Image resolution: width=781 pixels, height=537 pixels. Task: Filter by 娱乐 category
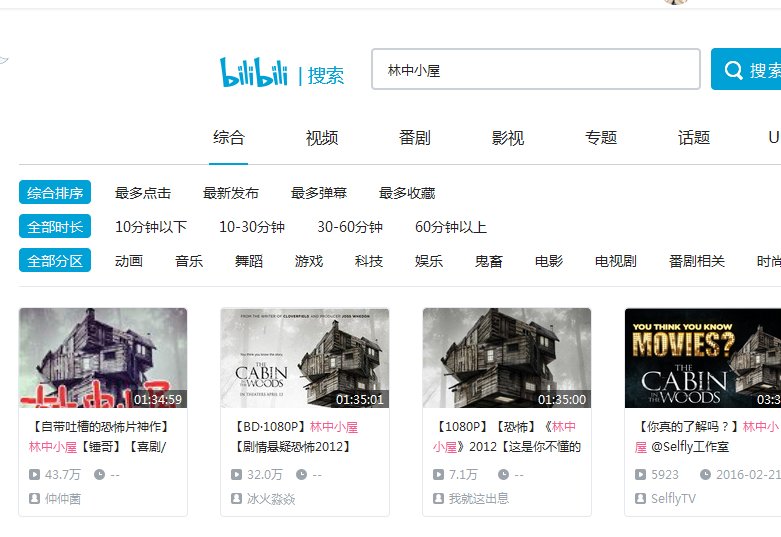[429, 261]
